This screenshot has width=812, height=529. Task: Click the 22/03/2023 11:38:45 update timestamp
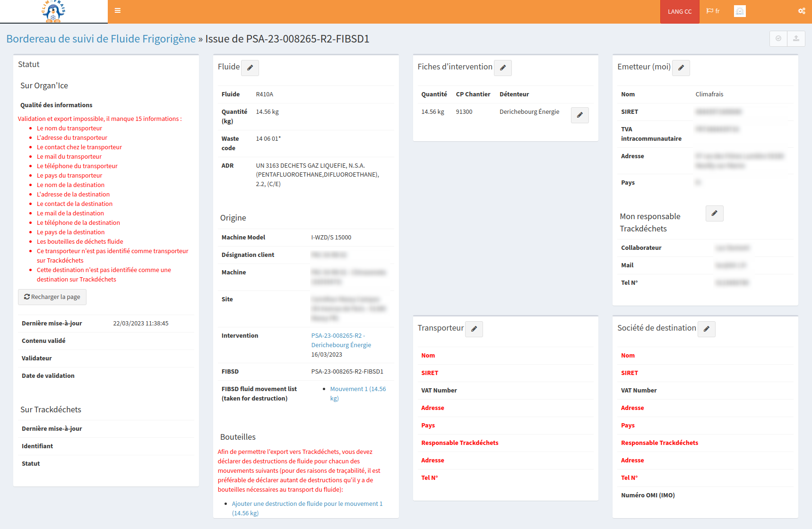tap(141, 324)
